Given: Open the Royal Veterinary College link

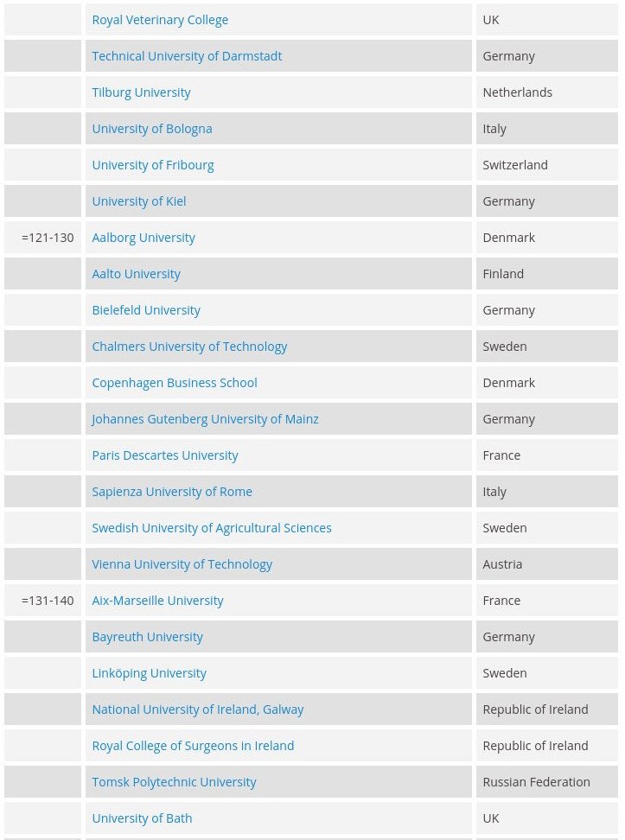Looking at the screenshot, I should tap(160, 20).
